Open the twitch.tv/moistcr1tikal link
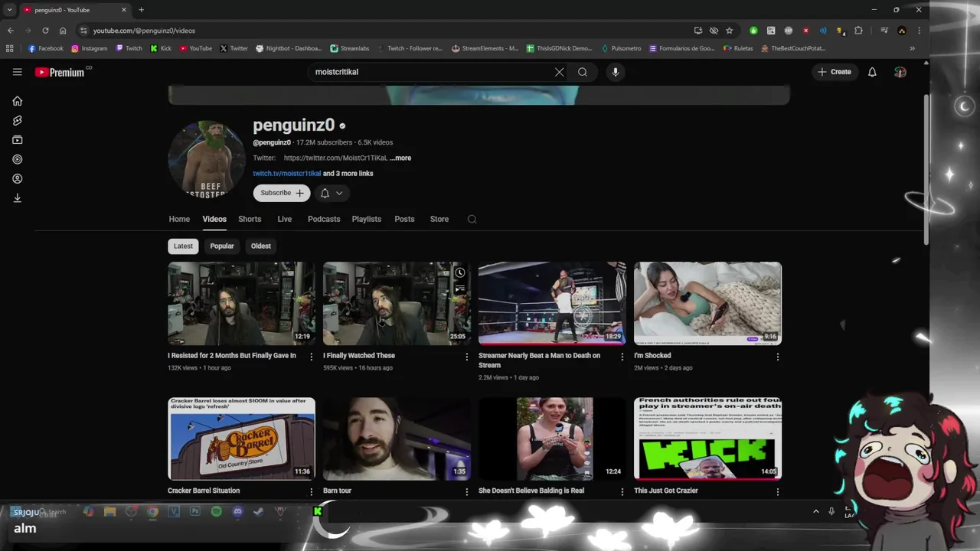The height and width of the screenshot is (551, 980). 287,174
